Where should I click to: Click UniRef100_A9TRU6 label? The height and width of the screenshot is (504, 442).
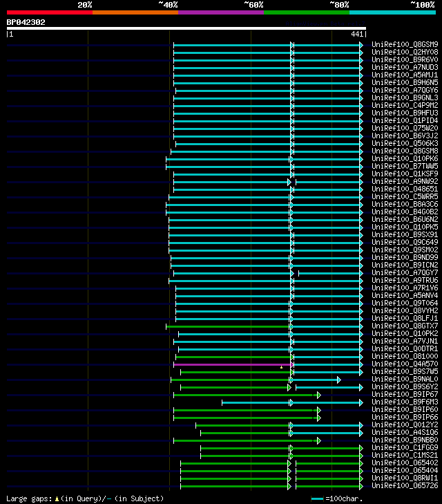click(x=405, y=280)
